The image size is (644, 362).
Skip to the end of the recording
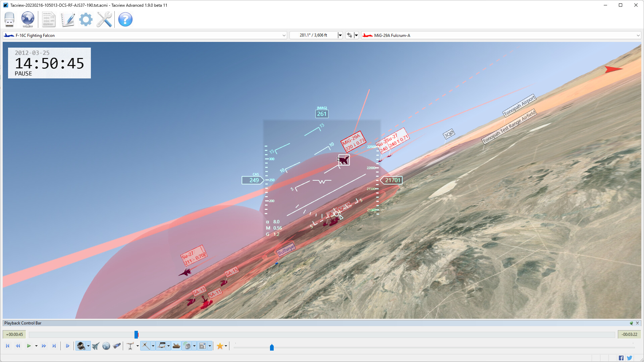[x=54, y=346]
